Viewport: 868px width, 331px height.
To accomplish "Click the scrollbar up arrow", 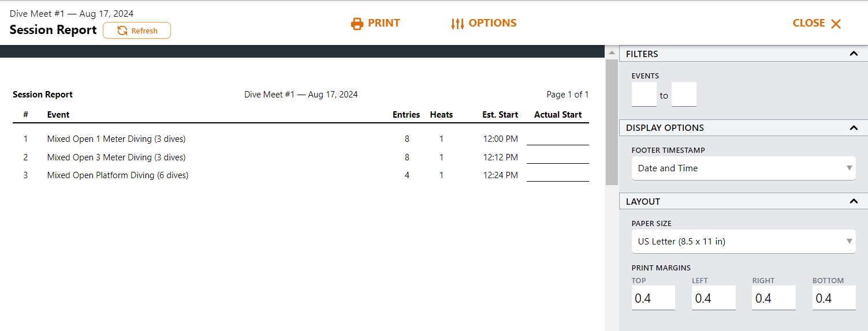I will pyautogui.click(x=612, y=52).
